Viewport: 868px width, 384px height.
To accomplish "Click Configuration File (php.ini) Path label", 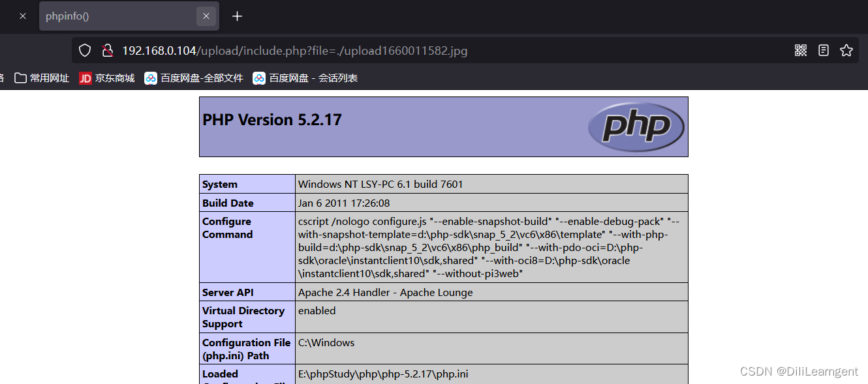I will coord(248,349).
